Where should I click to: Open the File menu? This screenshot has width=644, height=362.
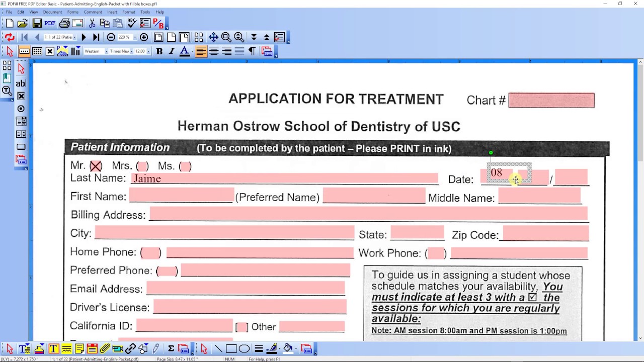tap(9, 12)
